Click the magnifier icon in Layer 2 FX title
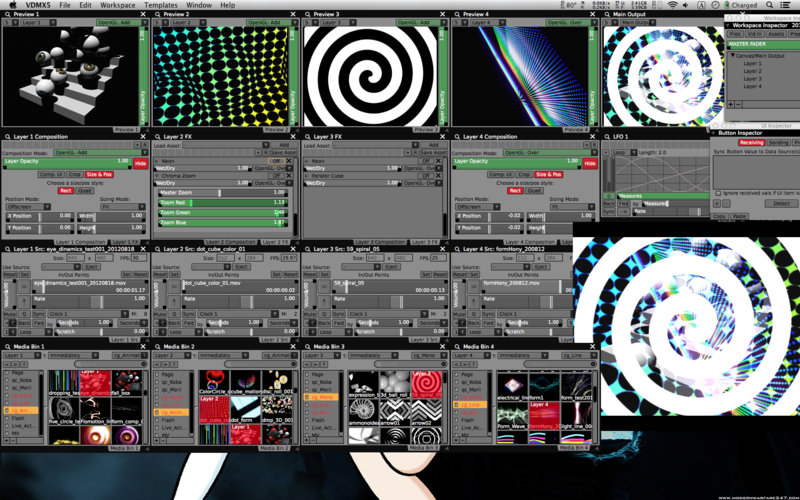Viewport: 800px width, 500px height. [x=158, y=137]
